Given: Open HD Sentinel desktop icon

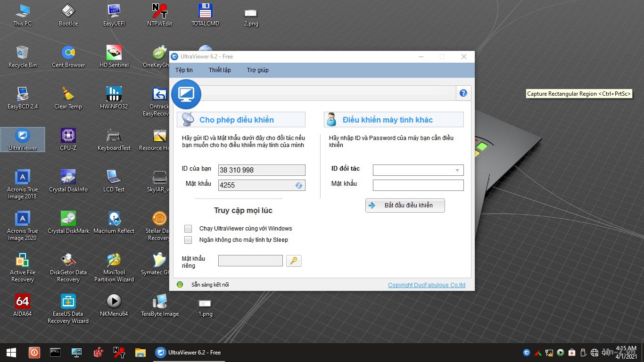Looking at the screenshot, I should pyautogui.click(x=114, y=57).
